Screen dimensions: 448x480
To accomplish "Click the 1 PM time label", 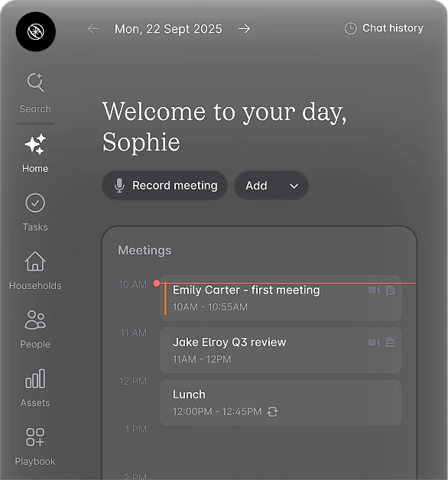I will tap(136, 430).
